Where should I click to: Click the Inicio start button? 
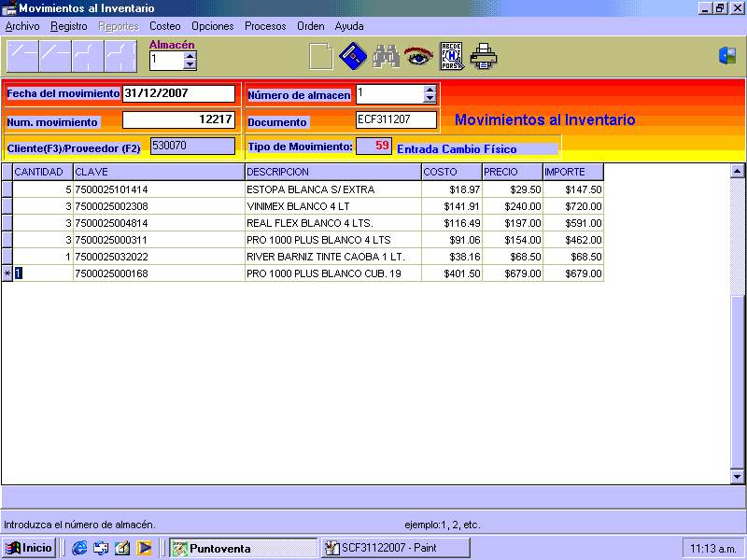coord(29,548)
